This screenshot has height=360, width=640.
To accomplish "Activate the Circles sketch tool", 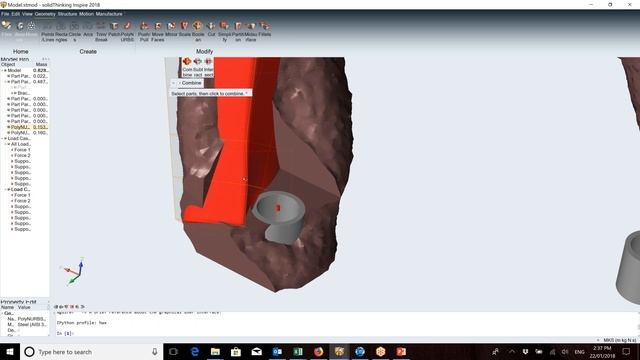I will (x=75, y=30).
